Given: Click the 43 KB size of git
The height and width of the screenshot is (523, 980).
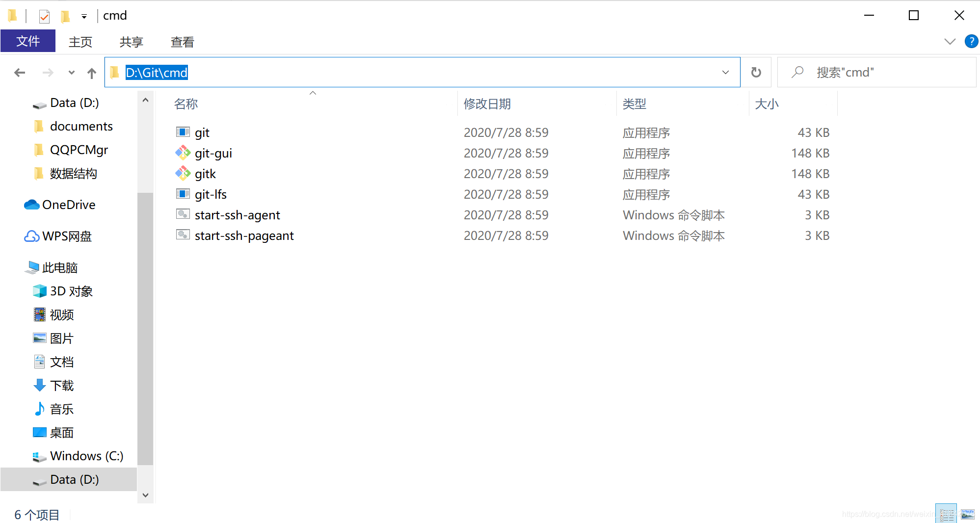Looking at the screenshot, I should tap(813, 132).
